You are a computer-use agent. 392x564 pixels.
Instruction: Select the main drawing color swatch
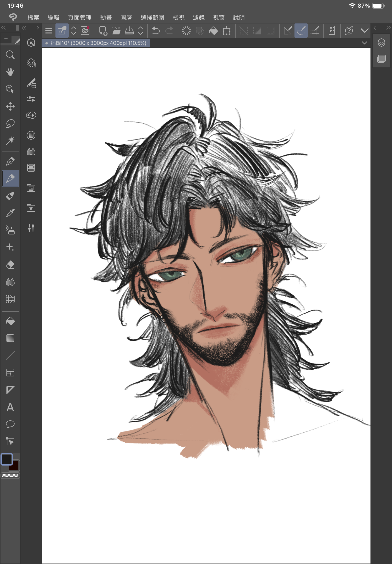(7, 459)
